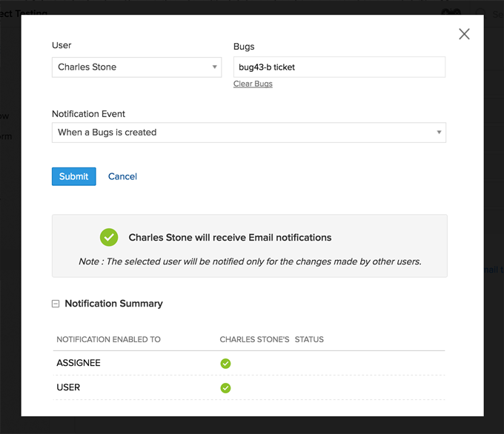Click the Bugs field containing bug43-b ticket
This screenshot has width=504, height=434.
(x=339, y=67)
